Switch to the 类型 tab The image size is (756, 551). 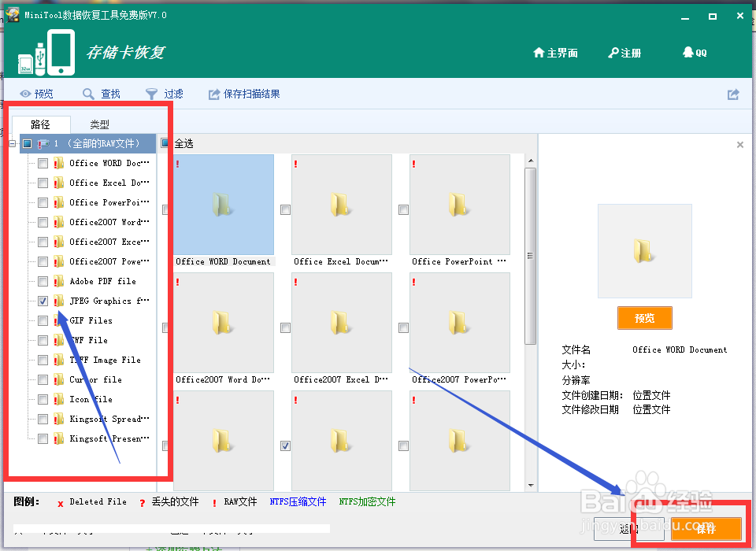(100, 124)
